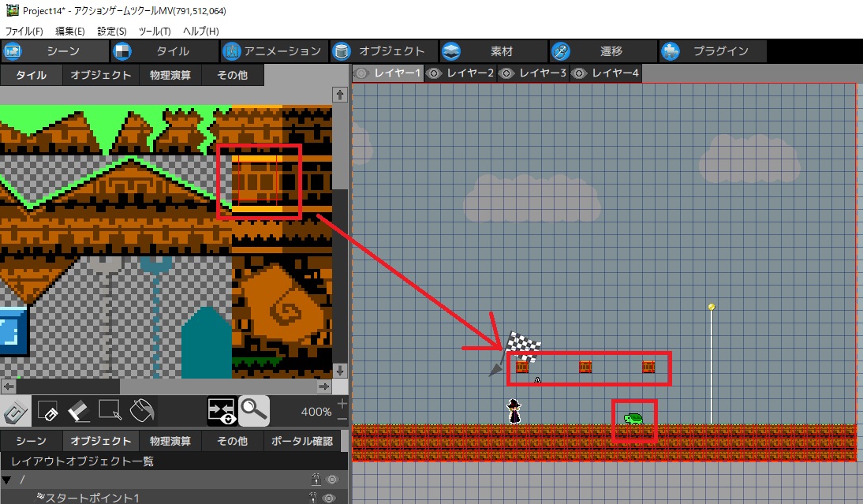Pick the teal arch tile in palette
The height and width of the screenshot is (504, 863).
[207, 343]
